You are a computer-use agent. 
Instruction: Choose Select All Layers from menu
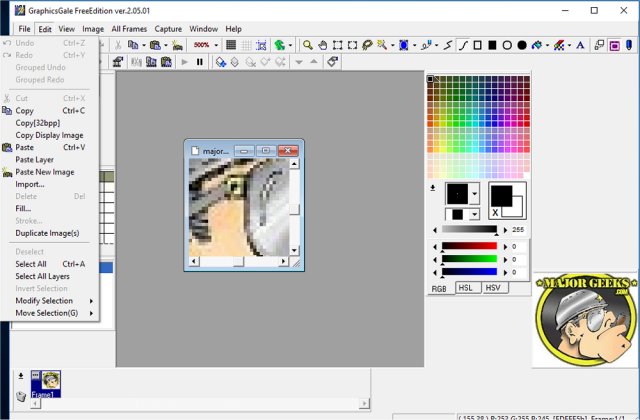pyautogui.click(x=42, y=276)
